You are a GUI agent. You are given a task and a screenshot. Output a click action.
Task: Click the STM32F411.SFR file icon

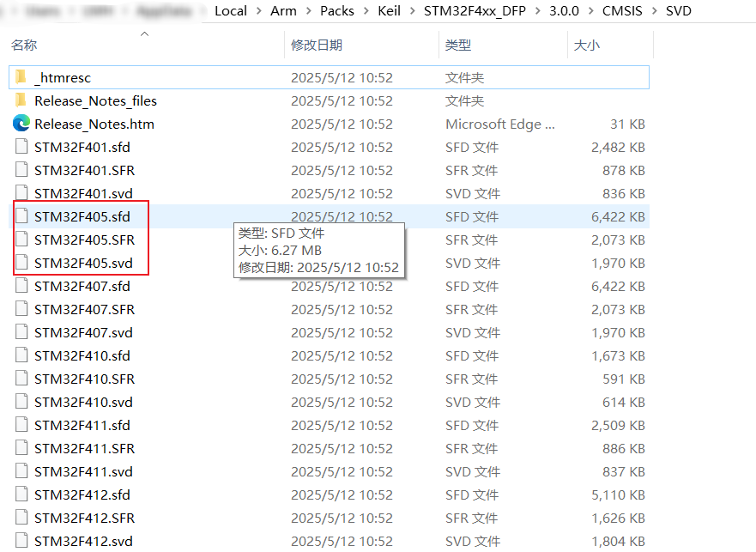[x=21, y=448]
